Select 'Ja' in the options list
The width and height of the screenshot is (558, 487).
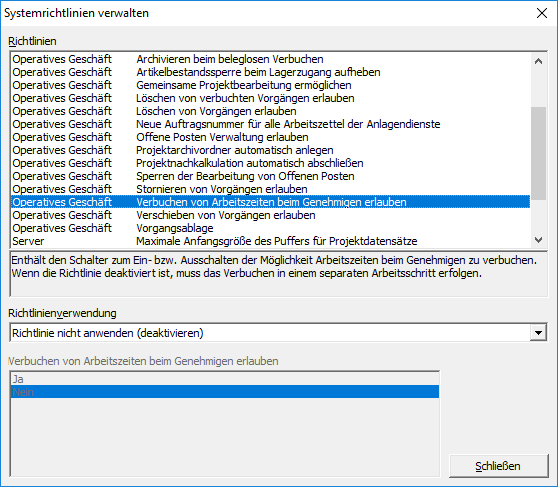tap(225, 379)
